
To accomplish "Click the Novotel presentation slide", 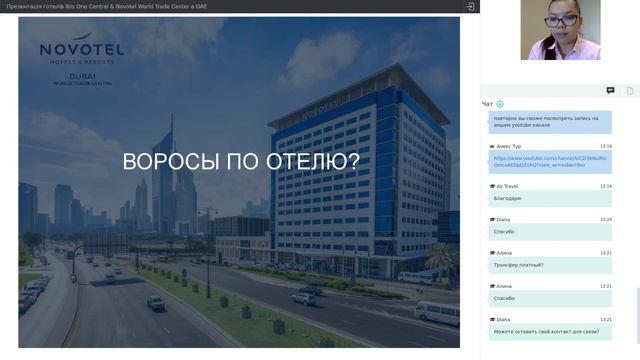I will 239,182.
